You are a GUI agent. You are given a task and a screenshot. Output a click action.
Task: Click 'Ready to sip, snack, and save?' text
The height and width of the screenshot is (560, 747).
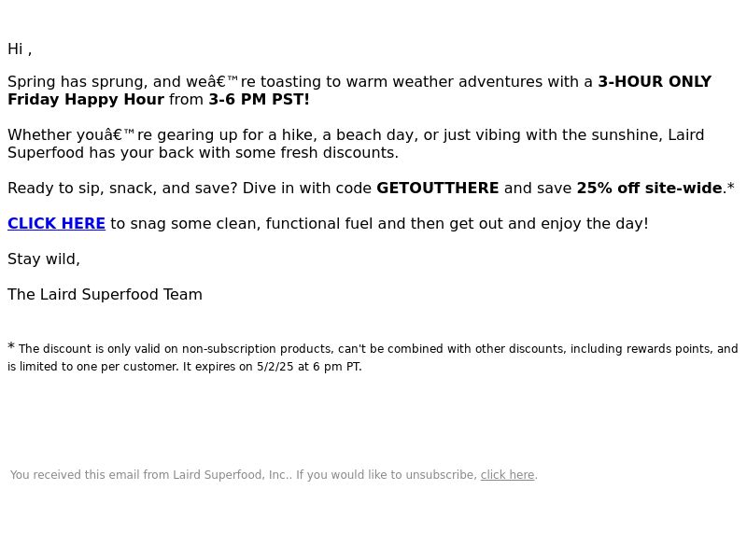[x=122, y=189]
